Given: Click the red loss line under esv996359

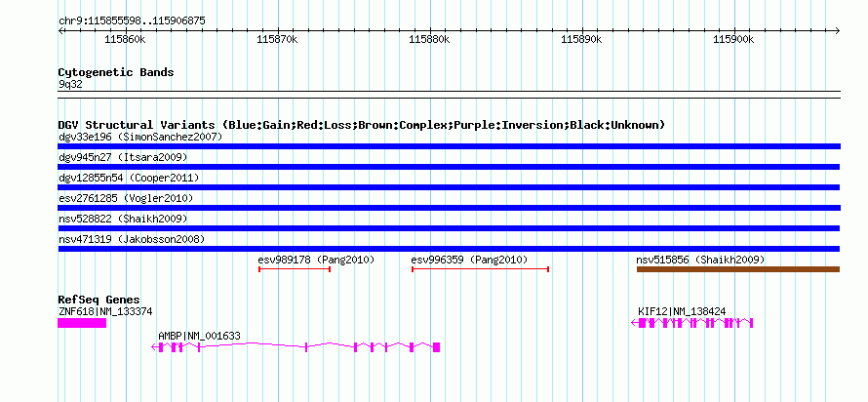Looking at the screenshot, I should pyautogui.click(x=480, y=269).
